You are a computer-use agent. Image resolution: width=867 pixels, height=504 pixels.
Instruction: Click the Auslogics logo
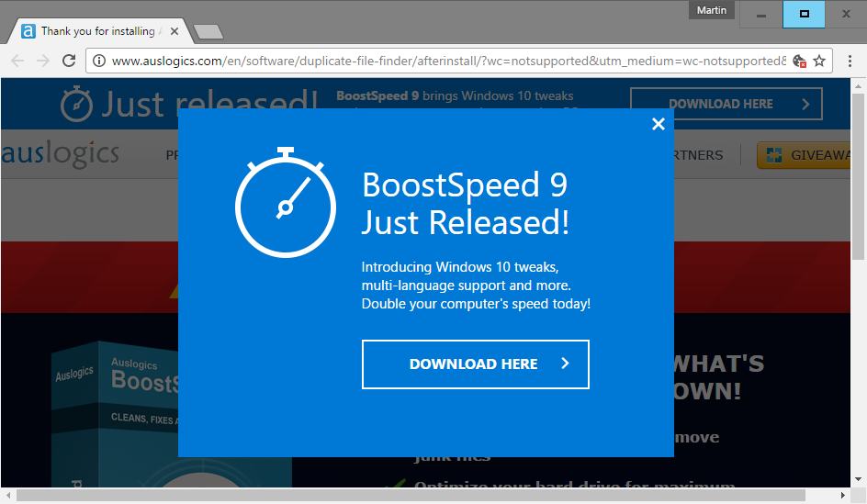pos(61,153)
